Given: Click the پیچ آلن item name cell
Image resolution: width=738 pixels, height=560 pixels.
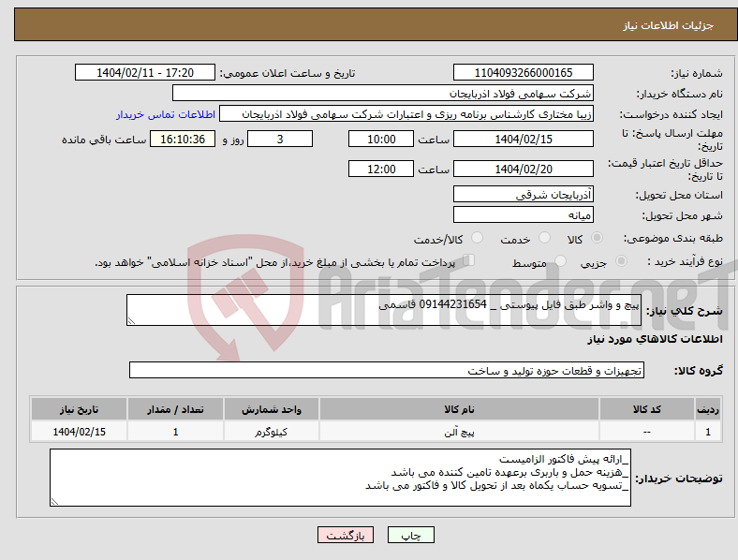Looking at the screenshot, I should tap(459, 432).
